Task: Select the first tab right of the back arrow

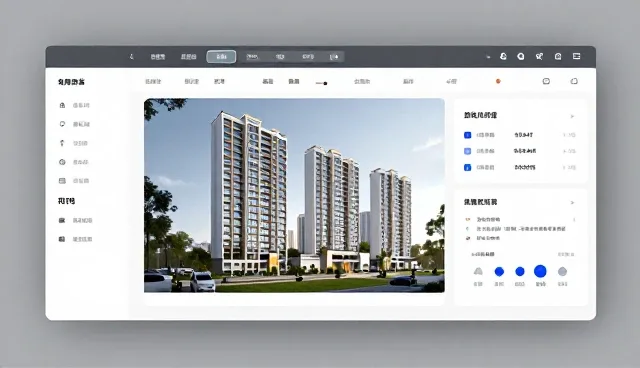Action: point(158,57)
